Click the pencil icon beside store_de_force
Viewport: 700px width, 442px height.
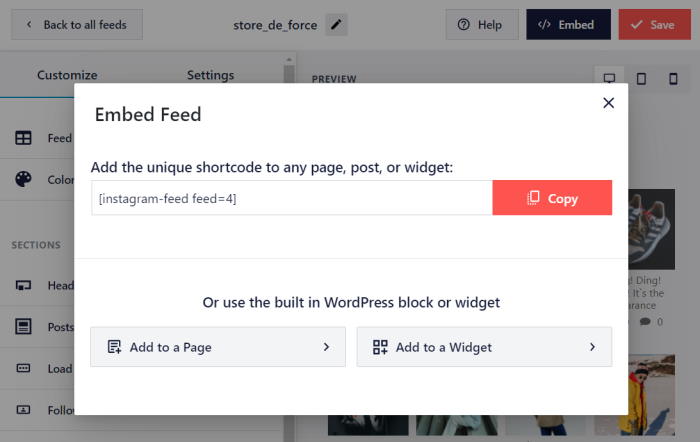(x=337, y=24)
